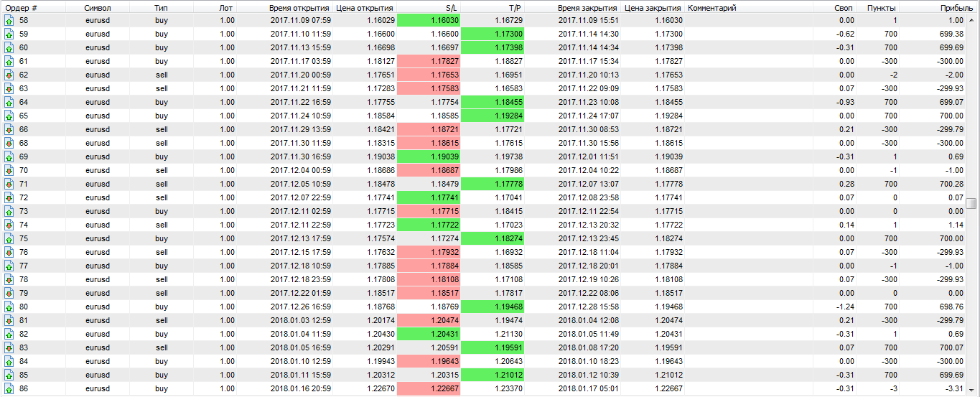This screenshot has height=397, width=980.
Task: Click the buy order icon for order 58
Action: pyautogui.click(x=9, y=20)
